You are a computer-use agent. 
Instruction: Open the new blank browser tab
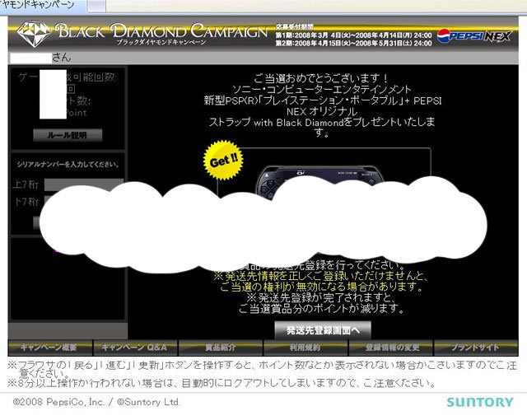click(x=96, y=6)
